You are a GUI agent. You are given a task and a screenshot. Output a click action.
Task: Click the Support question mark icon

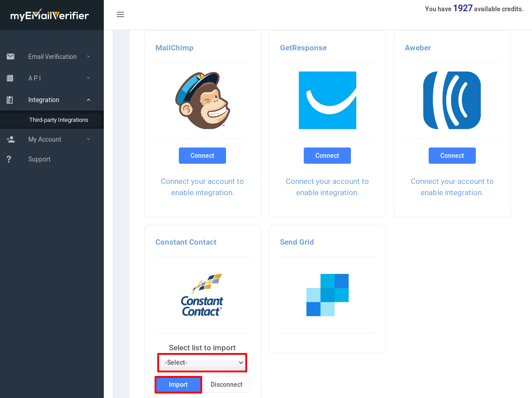coord(9,159)
